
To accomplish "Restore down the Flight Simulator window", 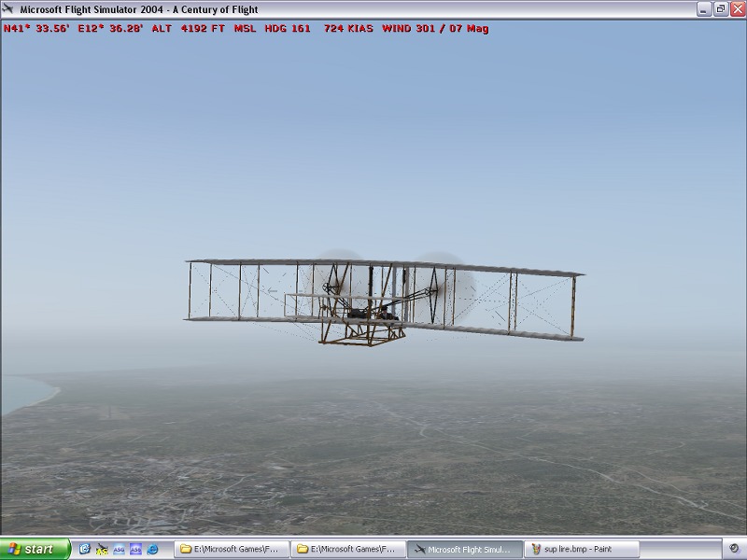I will pyautogui.click(x=720, y=8).
